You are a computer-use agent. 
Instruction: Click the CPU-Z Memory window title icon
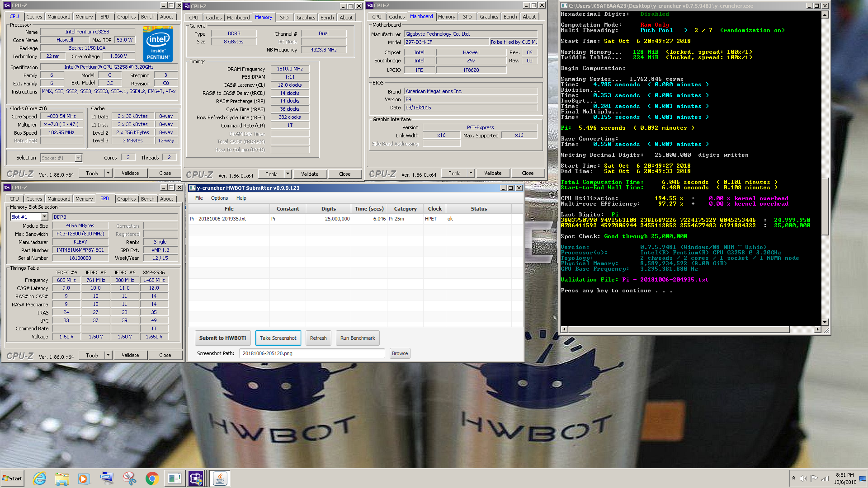[x=187, y=6]
